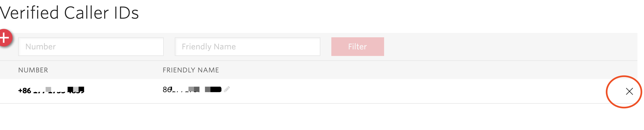
Task: Place the cursor in the Number search box
Action: pyautogui.click(x=91, y=47)
